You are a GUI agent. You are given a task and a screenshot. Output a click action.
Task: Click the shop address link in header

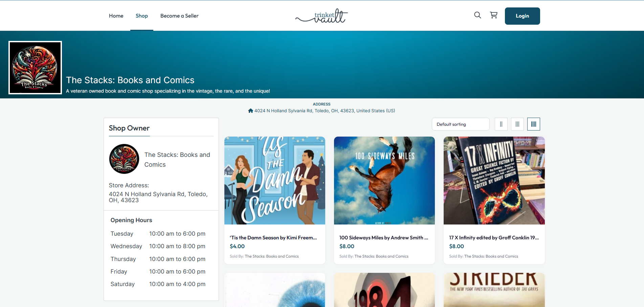point(325,111)
